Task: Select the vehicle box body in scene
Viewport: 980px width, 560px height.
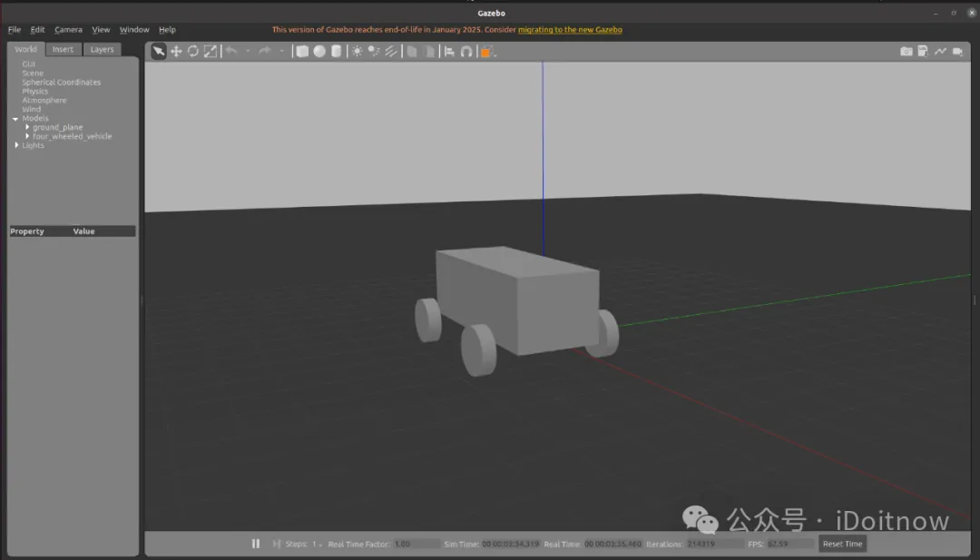Action: [x=517, y=300]
